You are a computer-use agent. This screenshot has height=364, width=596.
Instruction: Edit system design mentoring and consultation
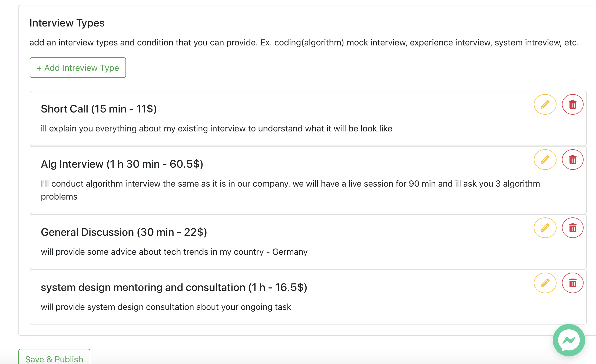pyautogui.click(x=545, y=283)
